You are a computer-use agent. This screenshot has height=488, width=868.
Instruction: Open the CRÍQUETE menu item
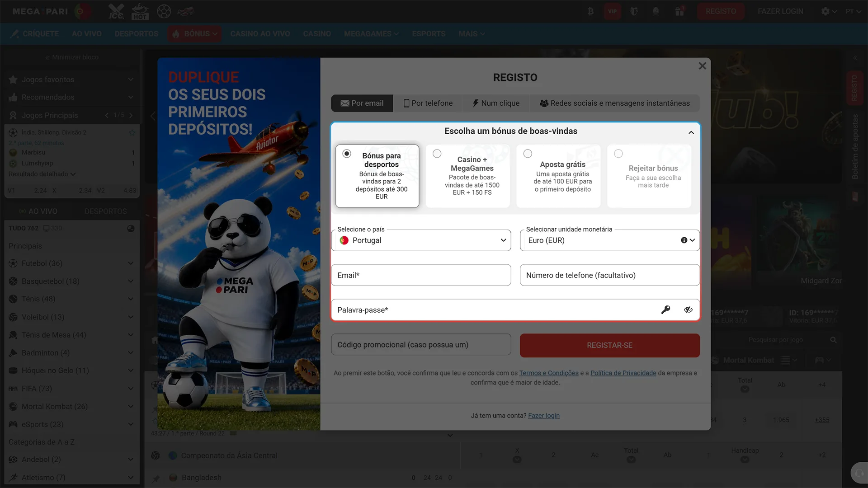(35, 34)
